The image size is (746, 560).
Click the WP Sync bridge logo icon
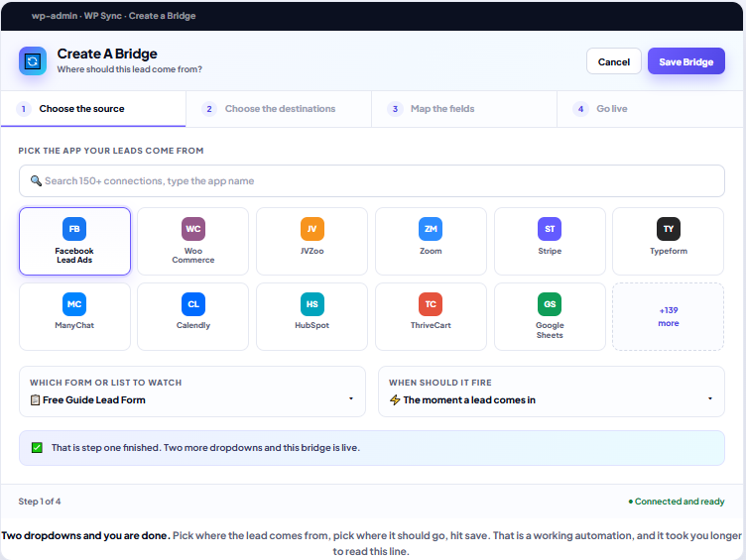[33, 60]
